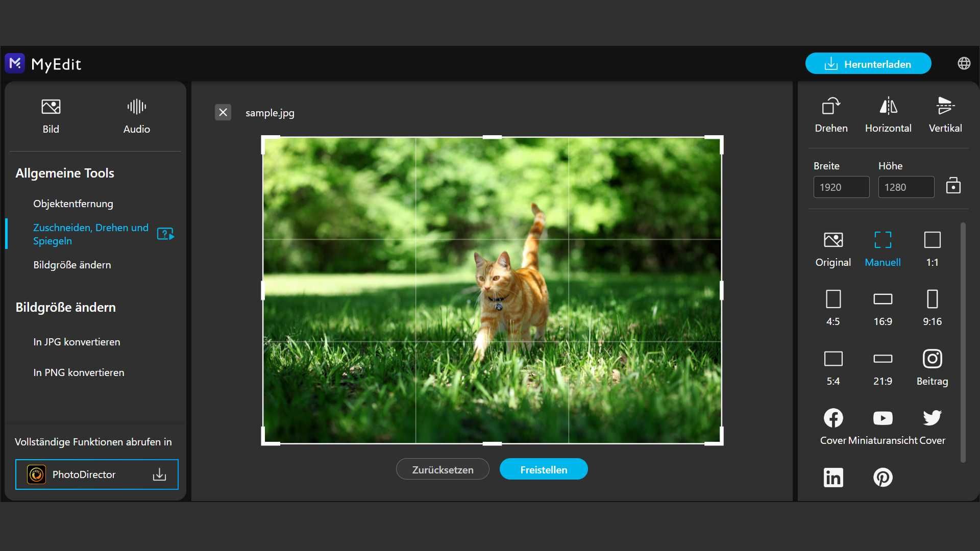The height and width of the screenshot is (551, 980).
Task: Switch to the Audio tab
Action: tap(135, 115)
